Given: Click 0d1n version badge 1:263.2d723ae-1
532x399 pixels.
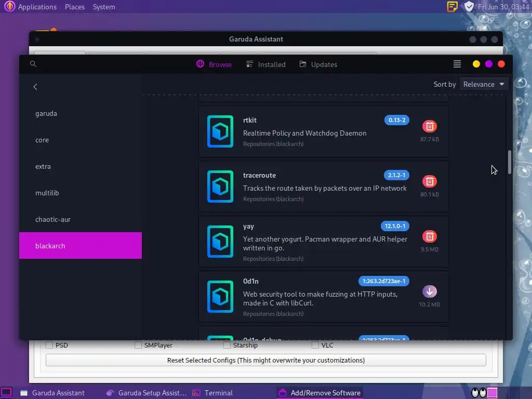Looking at the screenshot, I should 384,281.
